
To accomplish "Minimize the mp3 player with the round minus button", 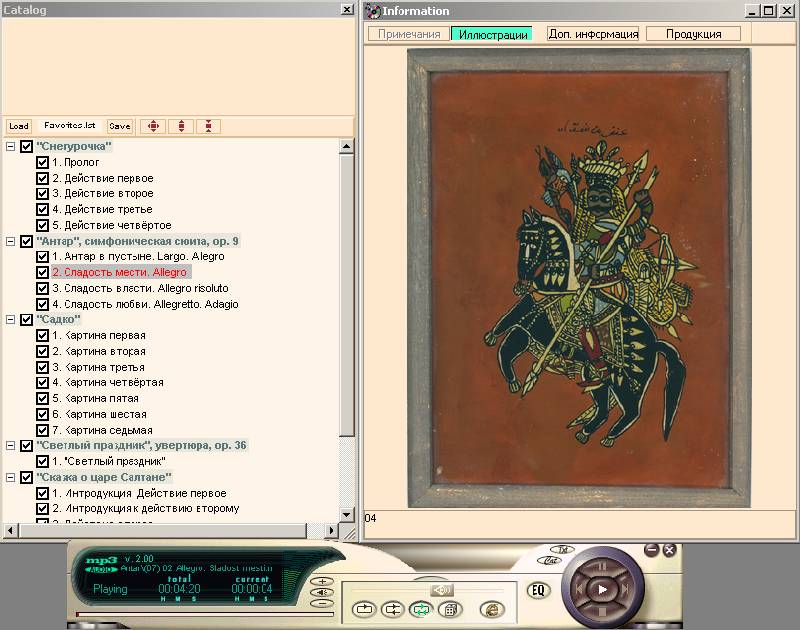I will click(x=652, y=550).
